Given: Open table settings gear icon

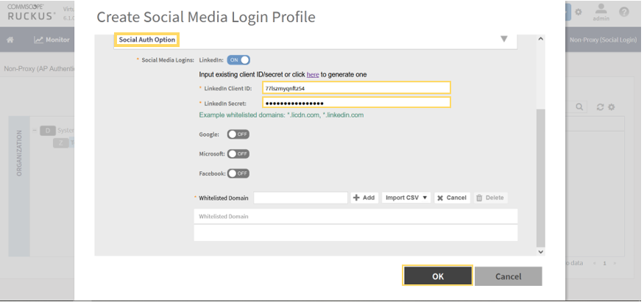Looking at the screenshot, I should pos(611,107).
